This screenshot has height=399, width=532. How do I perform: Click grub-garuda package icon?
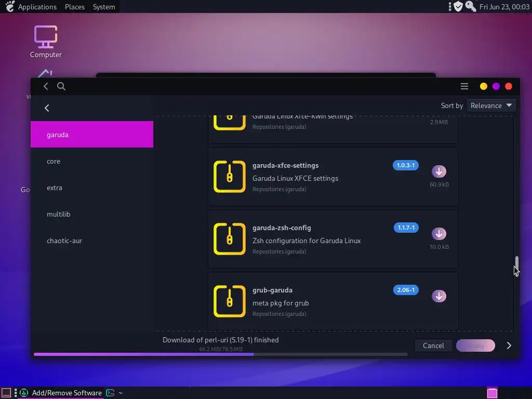pyautogui.click(x=229, y=301)
